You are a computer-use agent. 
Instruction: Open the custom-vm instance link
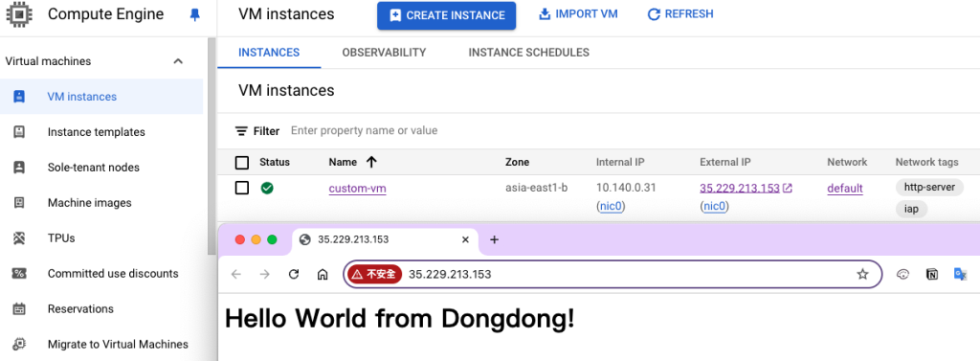(358, 188)
